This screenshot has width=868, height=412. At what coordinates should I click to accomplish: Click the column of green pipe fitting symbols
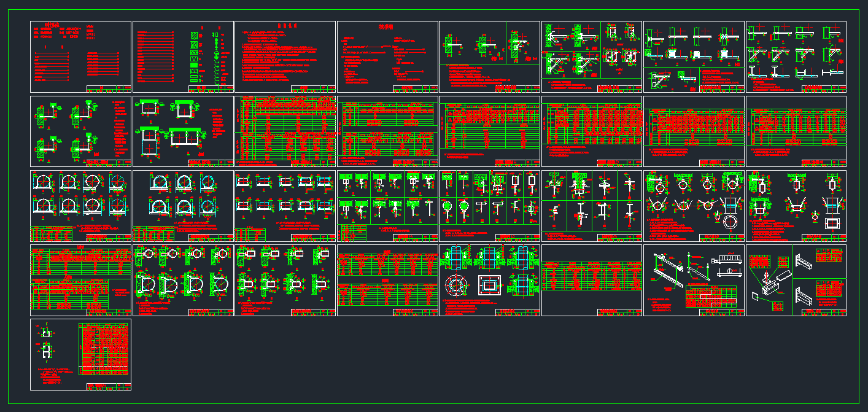point(217,58)
